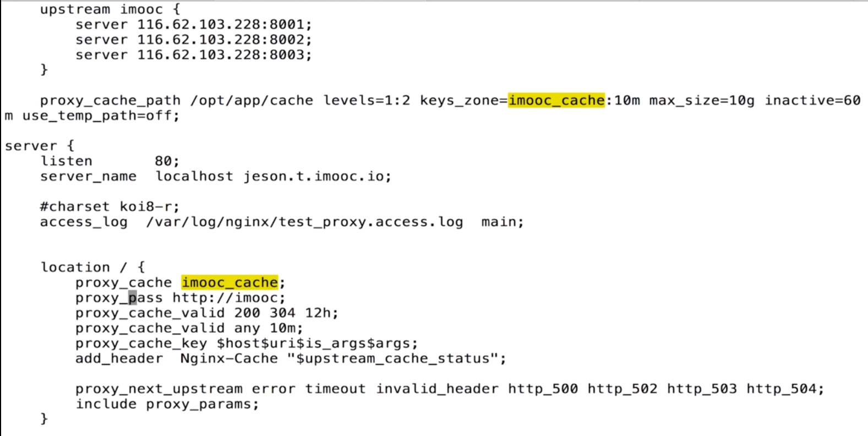Click the server line ending in 8003
868x436 pixels.
[193, 55]
